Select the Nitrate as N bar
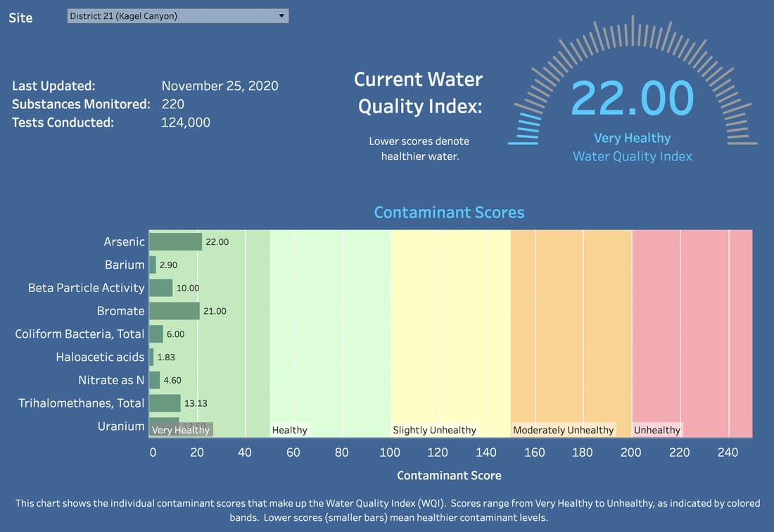The image size is (774, 532). click(x=155, y=380)
